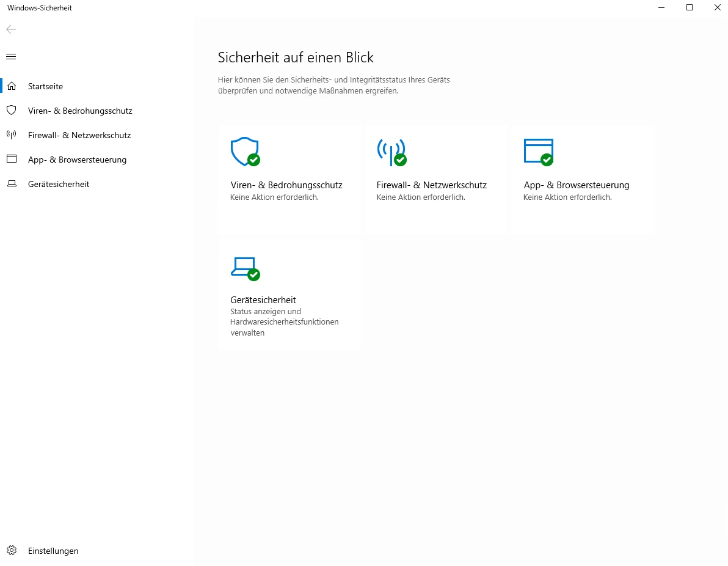
Task: Click the home icon beside Startseite
Action: click(x=11, y=86)
